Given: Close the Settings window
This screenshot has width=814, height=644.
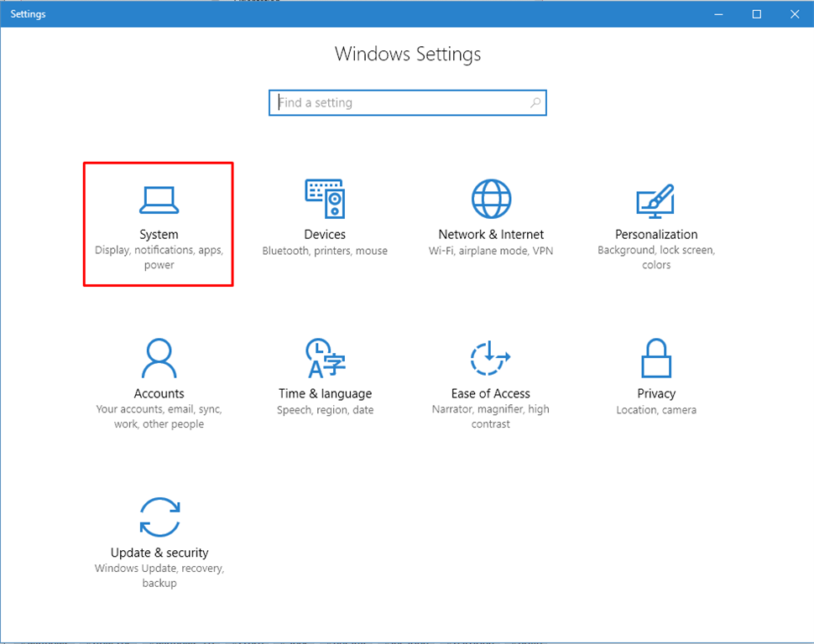Looking at the screenshot, I should coord(795,14).
